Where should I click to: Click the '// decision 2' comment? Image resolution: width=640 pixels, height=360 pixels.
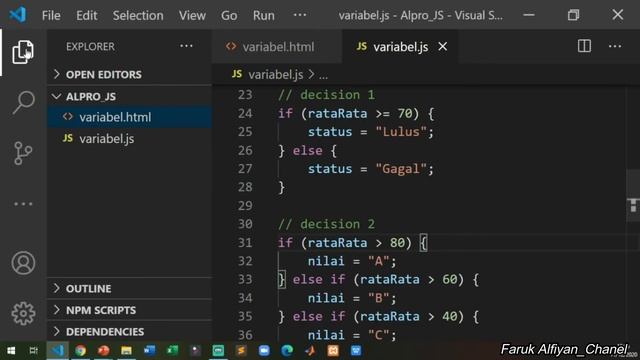tap(326, 224)
